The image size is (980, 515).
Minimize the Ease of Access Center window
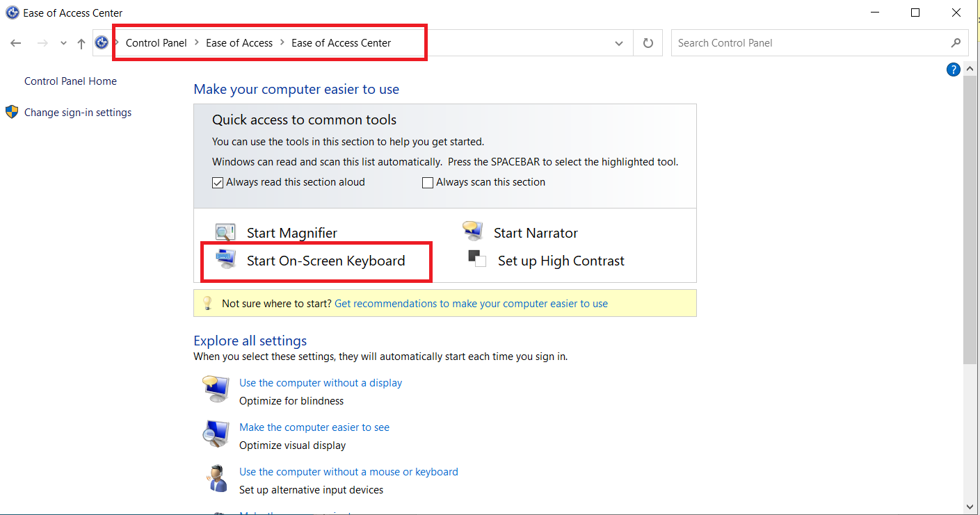click(875, 13)
